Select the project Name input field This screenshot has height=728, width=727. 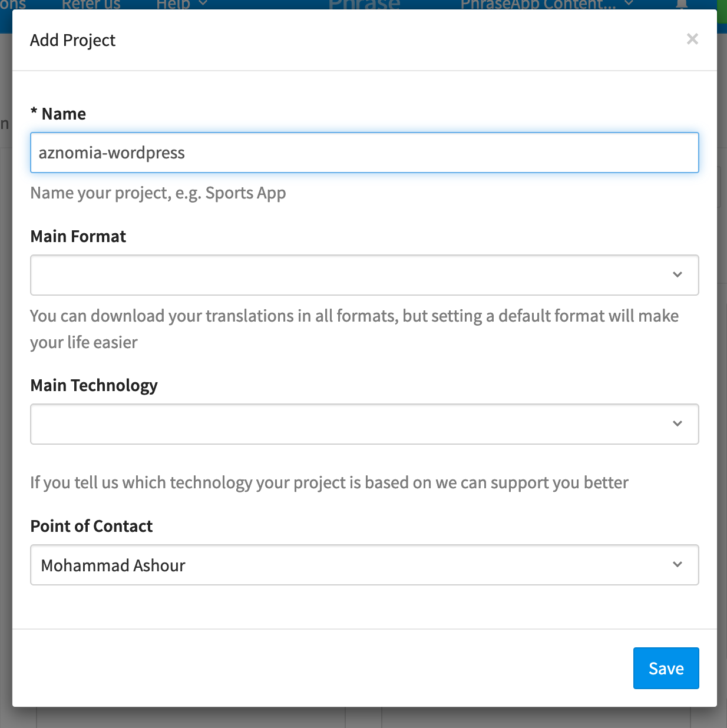click(x=364, y=153)
